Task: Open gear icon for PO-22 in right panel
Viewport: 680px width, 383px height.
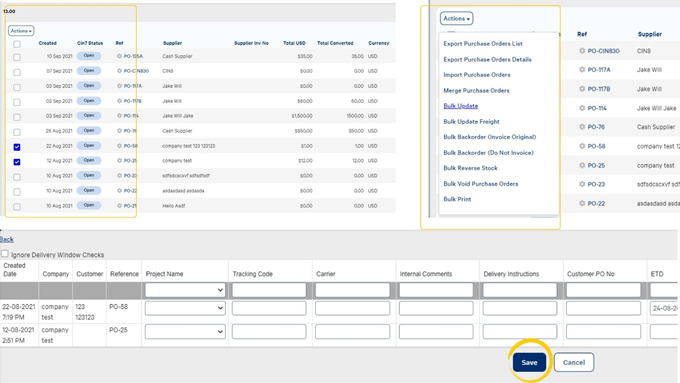Action: [582, 203]
